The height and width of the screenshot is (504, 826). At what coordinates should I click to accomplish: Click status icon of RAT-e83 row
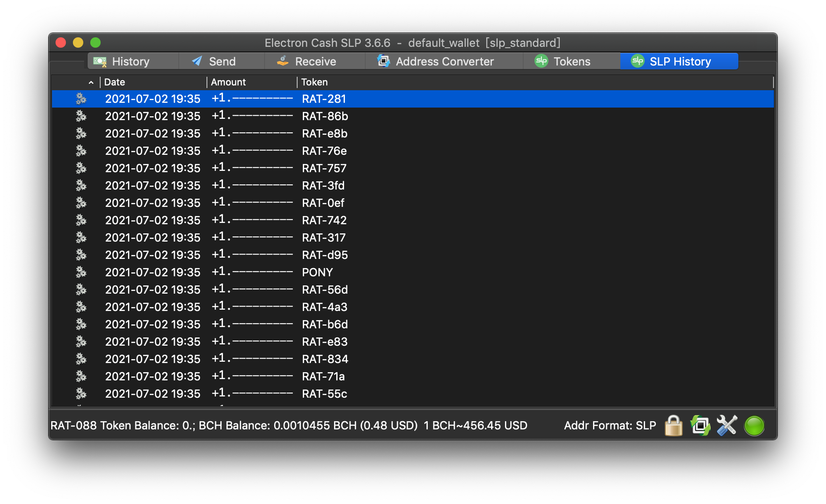click(81, 342)
